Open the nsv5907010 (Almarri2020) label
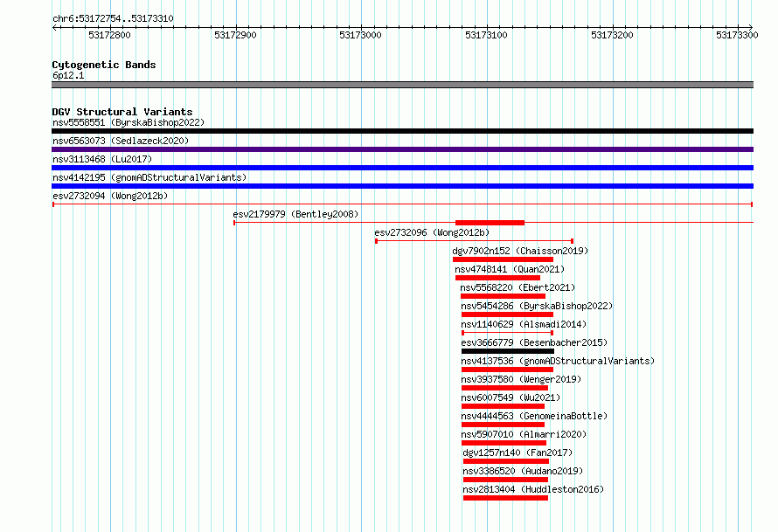 click(524, 434)
